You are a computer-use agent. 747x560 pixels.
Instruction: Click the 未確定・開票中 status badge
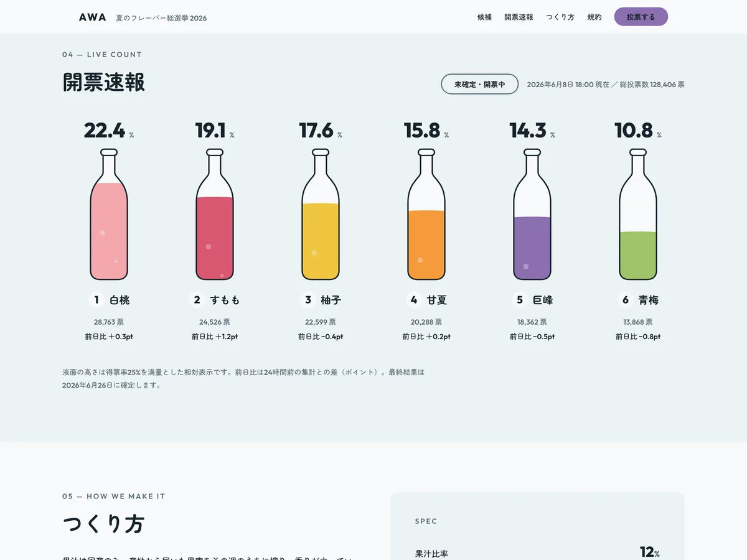pos(480,84)
